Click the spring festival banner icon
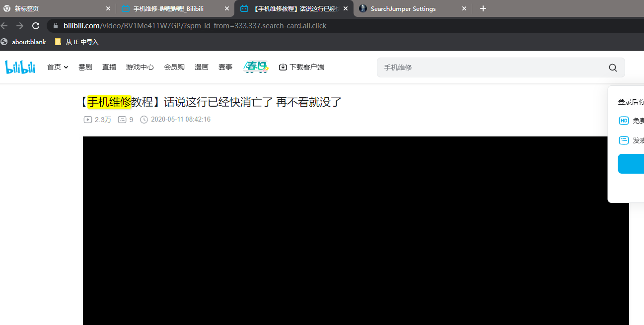Image resolution: width=644 pixels, height=325 pixels. (256, 67)
